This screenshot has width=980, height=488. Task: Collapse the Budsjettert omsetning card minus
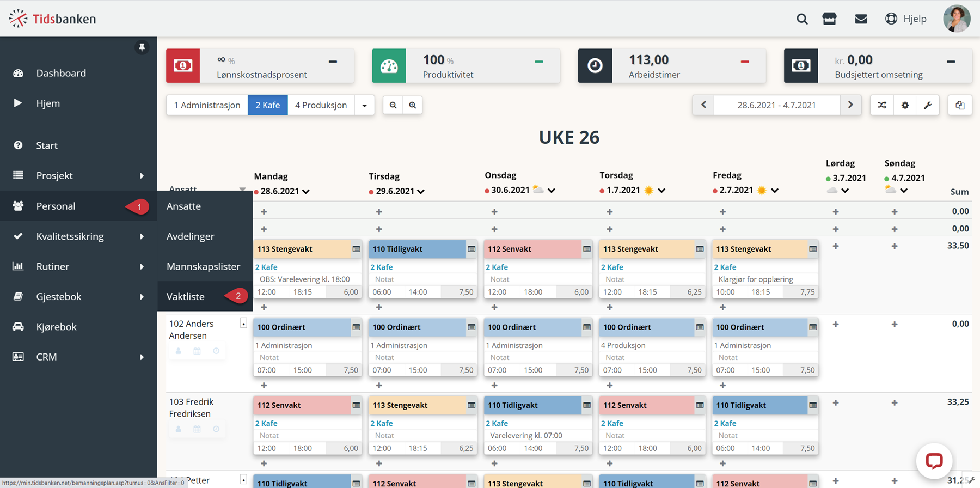coord(951,62)
